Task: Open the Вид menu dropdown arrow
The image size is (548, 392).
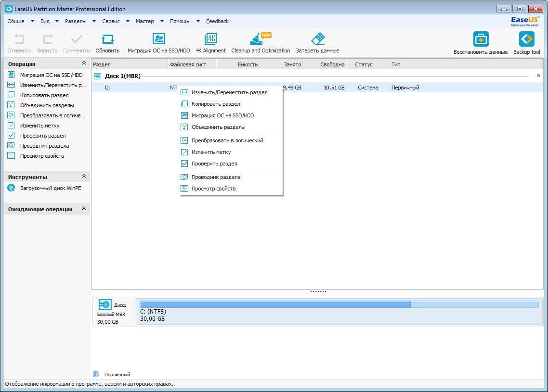Action: pos(57,21)
